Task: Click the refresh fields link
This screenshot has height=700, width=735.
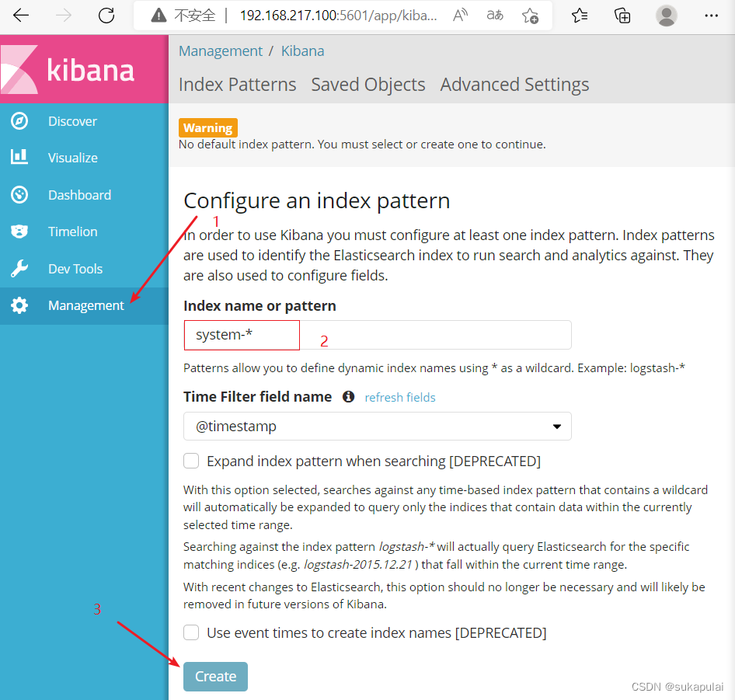Action: tap(400, 397)
